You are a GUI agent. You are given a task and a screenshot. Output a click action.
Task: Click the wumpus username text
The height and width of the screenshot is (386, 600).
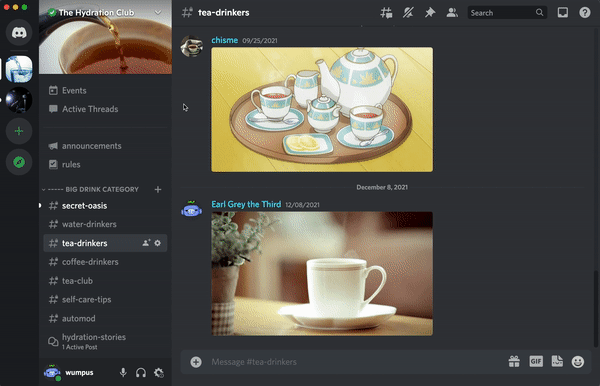pos(79,373)
